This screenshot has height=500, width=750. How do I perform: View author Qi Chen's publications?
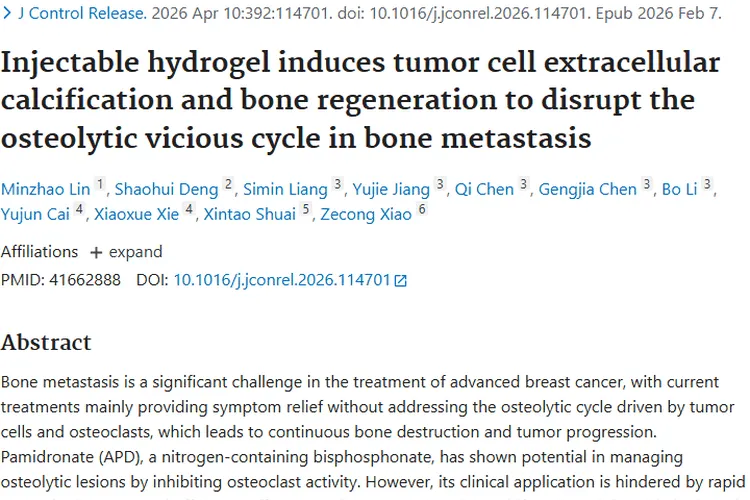pyautogui.click(x=484, y=189)
